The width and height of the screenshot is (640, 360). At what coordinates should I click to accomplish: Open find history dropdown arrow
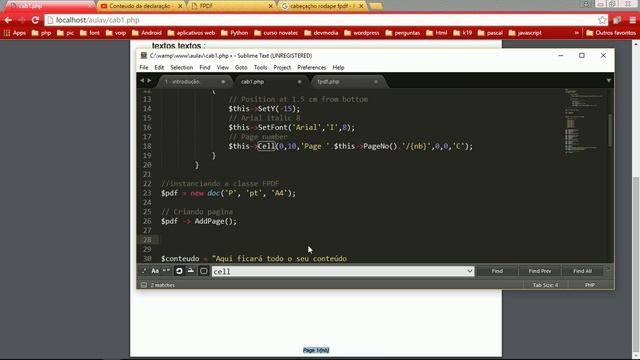tap(469, 271)
